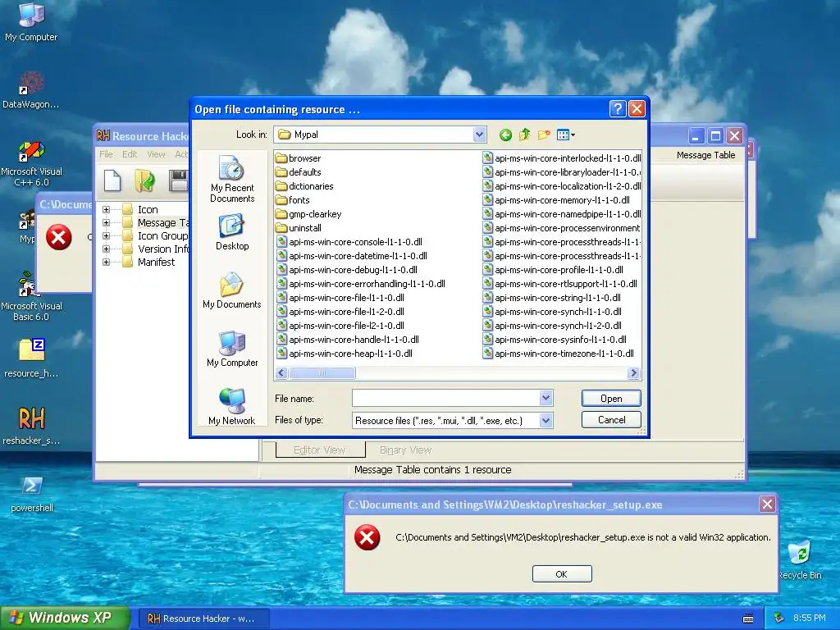Open File menu in Resource Hacker
The width and height of the screenshot is (840, 630).
click(x=106, y=154)
